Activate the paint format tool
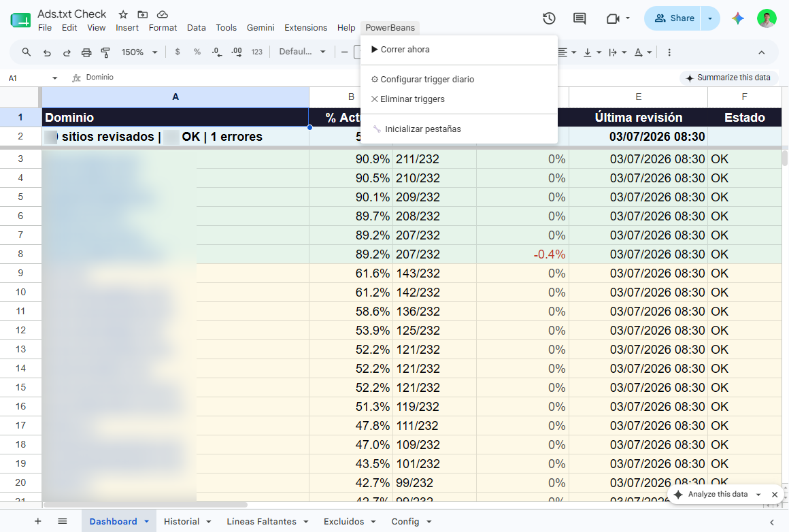 [x=105, y=52]
